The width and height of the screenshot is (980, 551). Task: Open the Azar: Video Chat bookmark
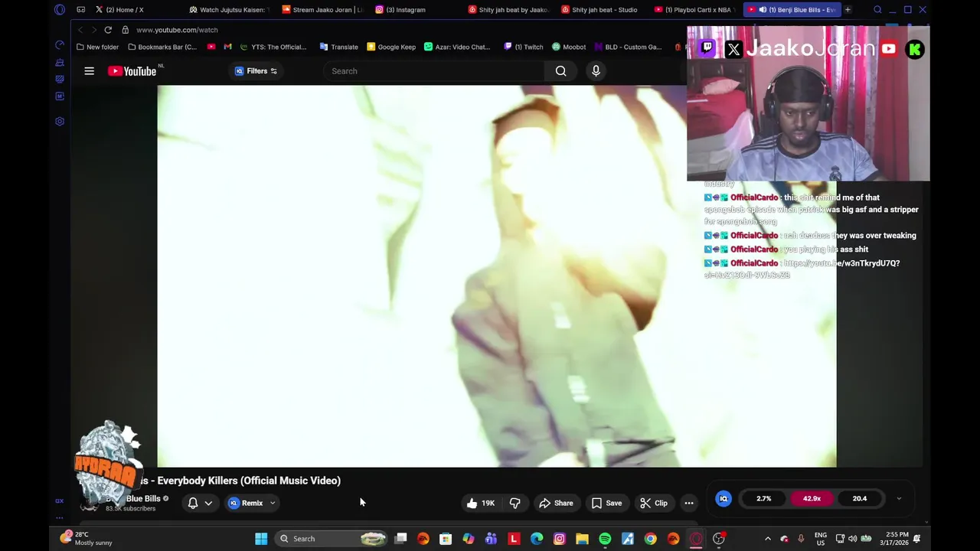457,47
